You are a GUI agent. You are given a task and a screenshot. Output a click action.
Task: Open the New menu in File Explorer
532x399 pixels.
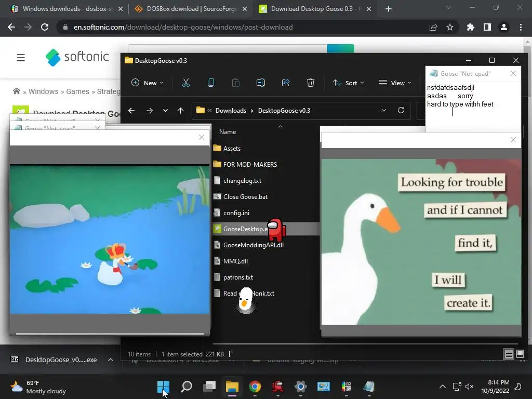pos(147,83)
